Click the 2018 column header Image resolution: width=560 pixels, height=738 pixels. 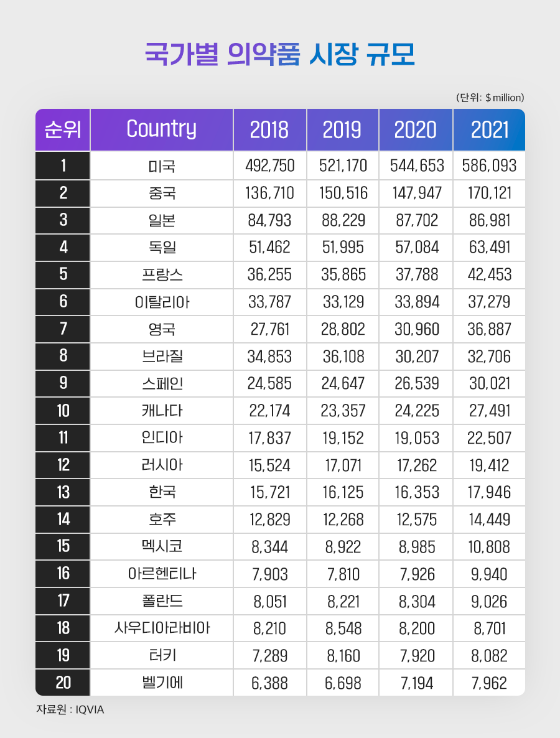tap(269, 129)
